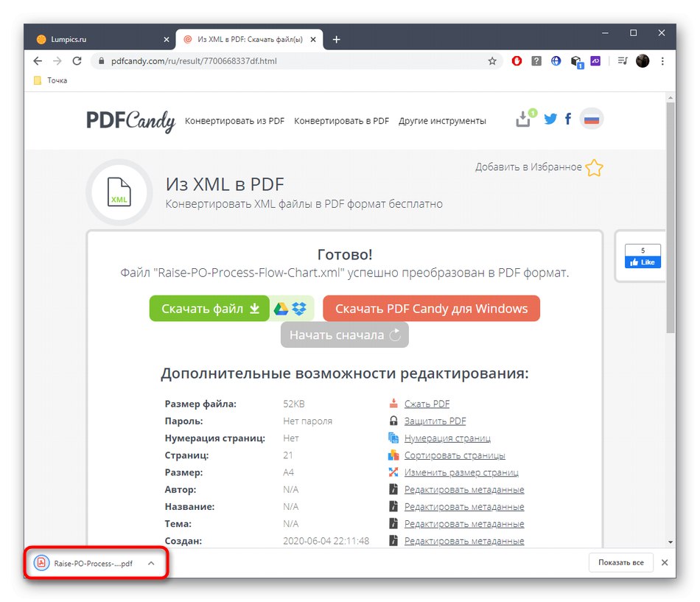This screenshot has height=602, width=700.
Task: Click the Facebook Like button
Action: click(643, 262)
